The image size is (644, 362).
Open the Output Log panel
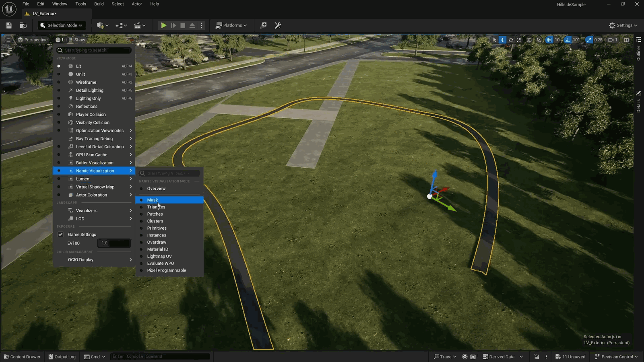(x=62, y=357)
